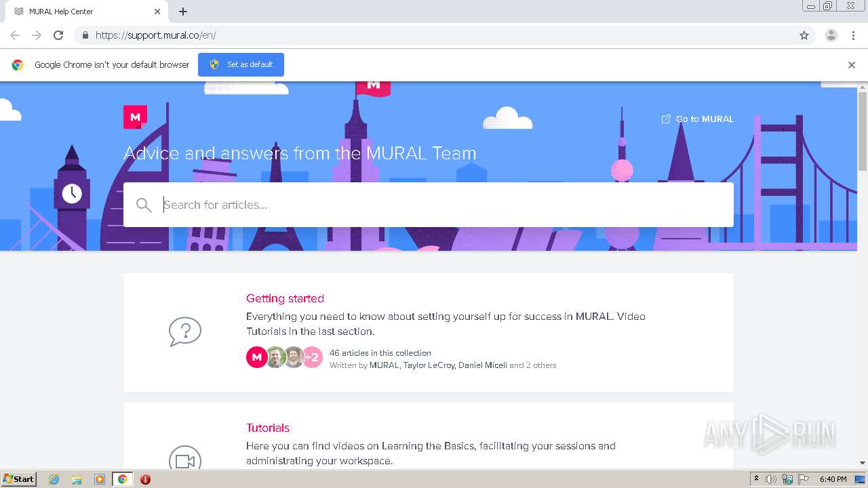This screenshot has height=488, width=868.
Task: Open the Go to MURAL link
Action: tap(698, 119)
